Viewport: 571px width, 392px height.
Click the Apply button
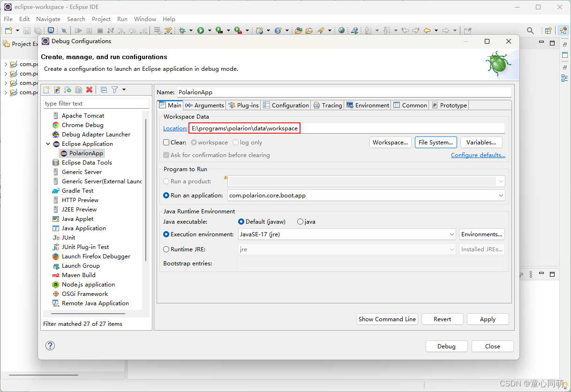click(x=488, y=319)
